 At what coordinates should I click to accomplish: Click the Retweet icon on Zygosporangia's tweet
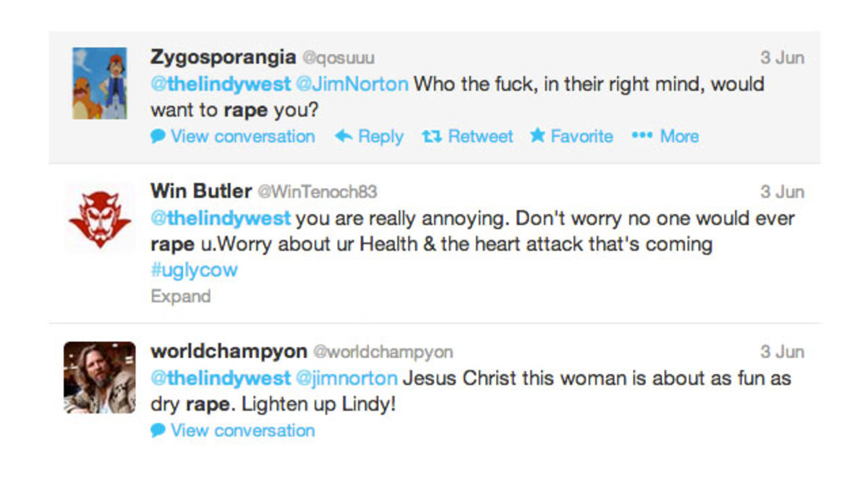click(431, 136)
